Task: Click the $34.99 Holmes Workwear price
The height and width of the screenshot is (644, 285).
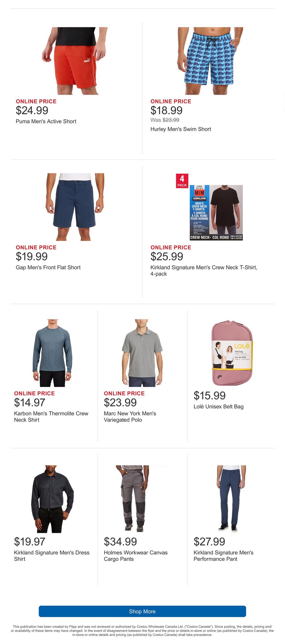Action: tap(120, 542)
